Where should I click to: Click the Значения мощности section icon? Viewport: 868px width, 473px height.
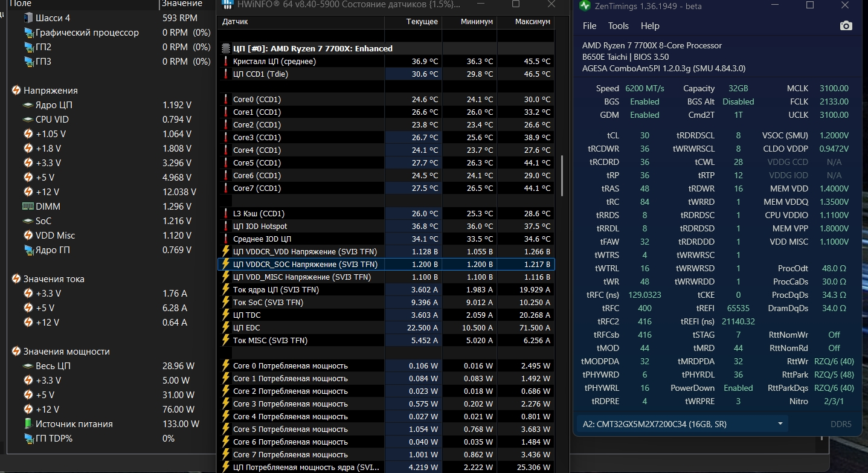16,352
